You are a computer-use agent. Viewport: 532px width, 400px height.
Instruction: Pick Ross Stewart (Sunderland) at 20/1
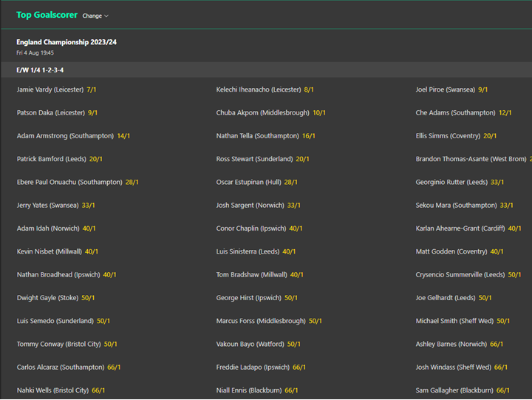[262, 159]
